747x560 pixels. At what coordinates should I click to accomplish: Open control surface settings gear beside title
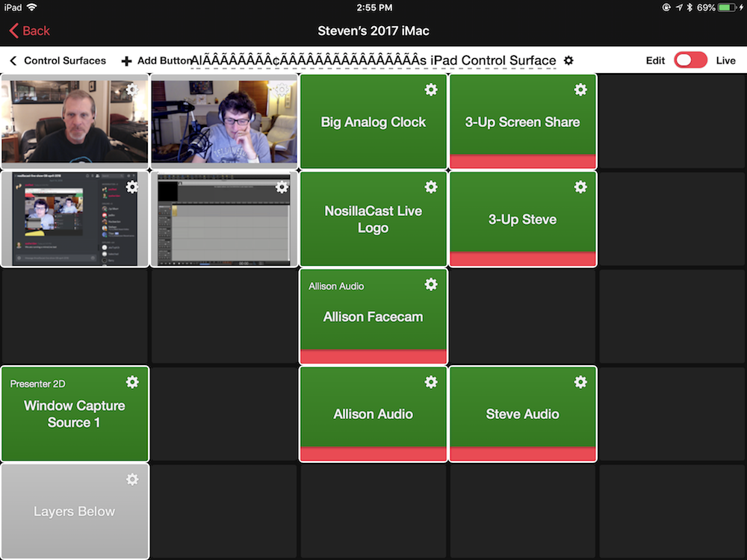tap(568, 60)
